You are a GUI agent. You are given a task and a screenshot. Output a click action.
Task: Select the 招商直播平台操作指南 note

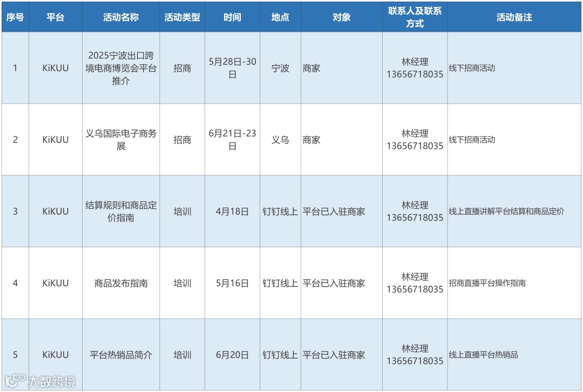(514, 283)
